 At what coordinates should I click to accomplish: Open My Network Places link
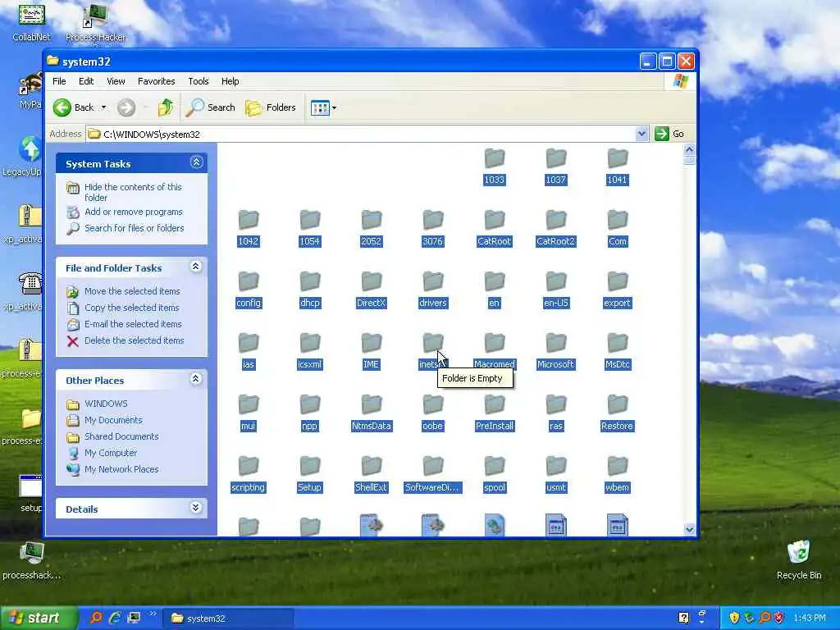pos(121,468)
